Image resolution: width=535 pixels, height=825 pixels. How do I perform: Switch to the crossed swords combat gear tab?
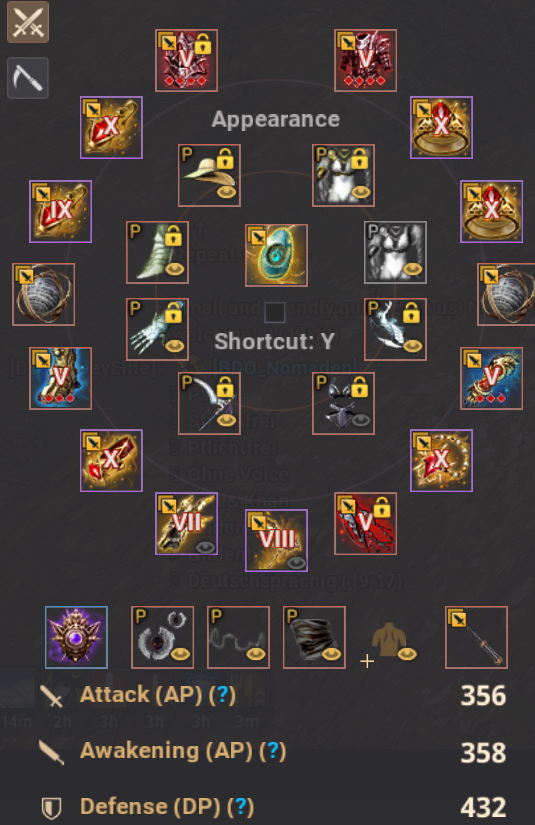(28, 22)
